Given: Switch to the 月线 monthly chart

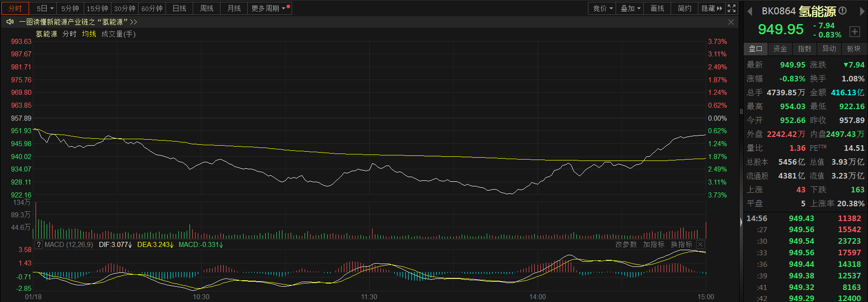Looking at the screenshot, I should (x=234, y=8).
